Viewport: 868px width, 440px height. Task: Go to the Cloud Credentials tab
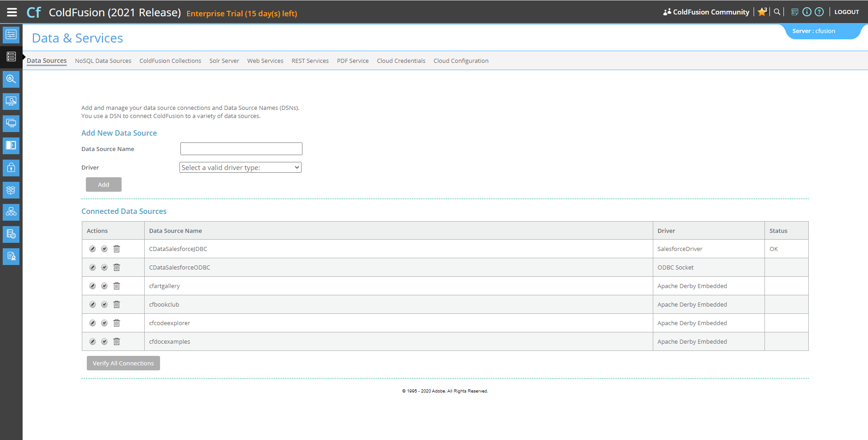tap(401, 61)
